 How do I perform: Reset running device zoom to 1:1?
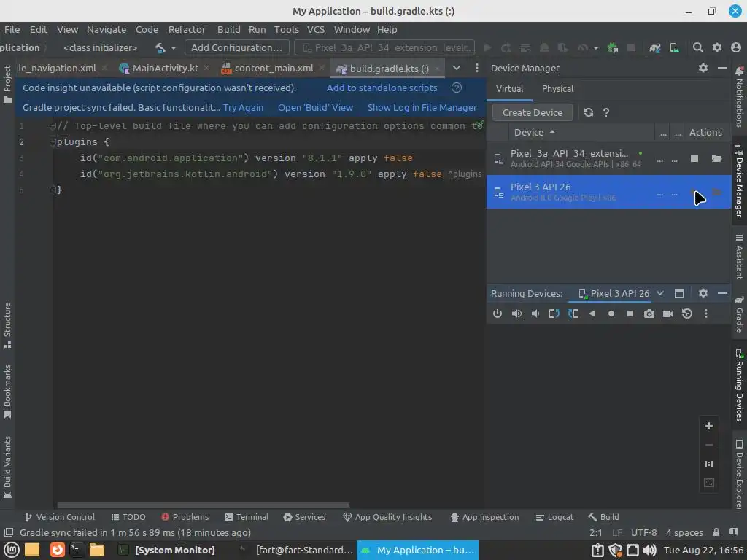coord(709,464)
